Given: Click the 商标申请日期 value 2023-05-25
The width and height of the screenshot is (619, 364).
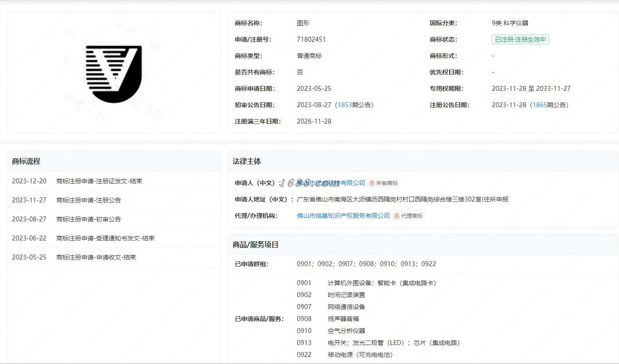Looking at the screenshot, I should click(x=314, y=89).
